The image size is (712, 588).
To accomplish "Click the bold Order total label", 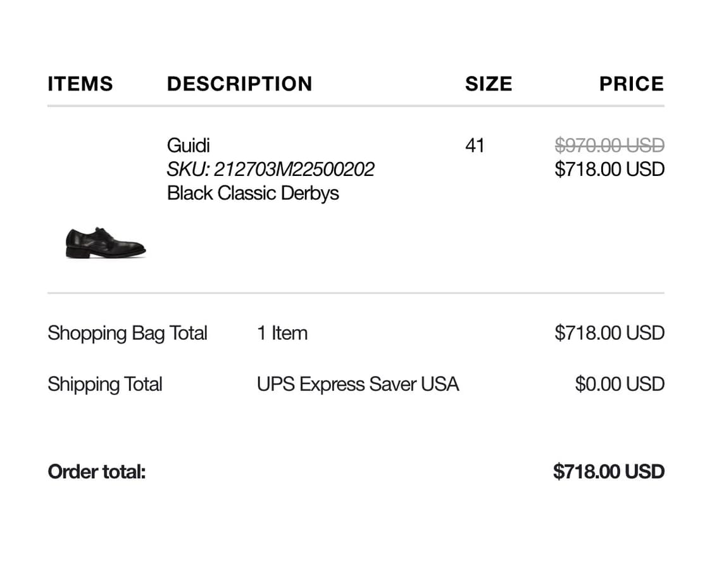I will coord(97,472).
